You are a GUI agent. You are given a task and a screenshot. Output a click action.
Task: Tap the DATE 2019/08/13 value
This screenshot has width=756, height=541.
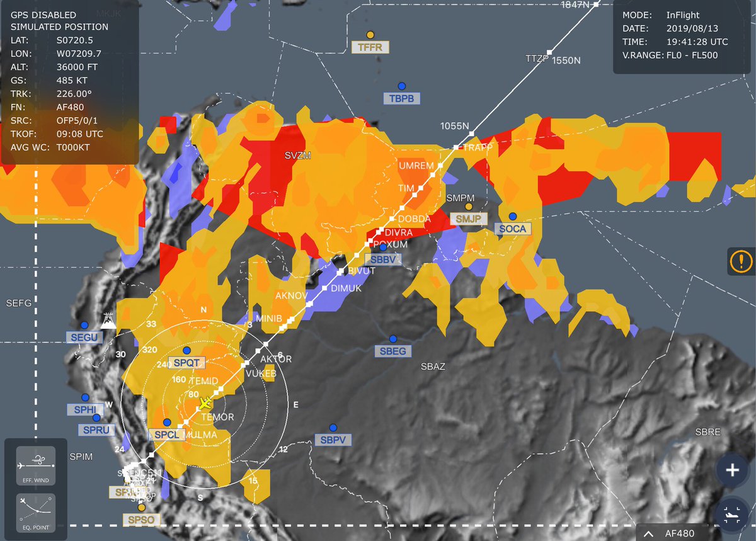[693, 28]
